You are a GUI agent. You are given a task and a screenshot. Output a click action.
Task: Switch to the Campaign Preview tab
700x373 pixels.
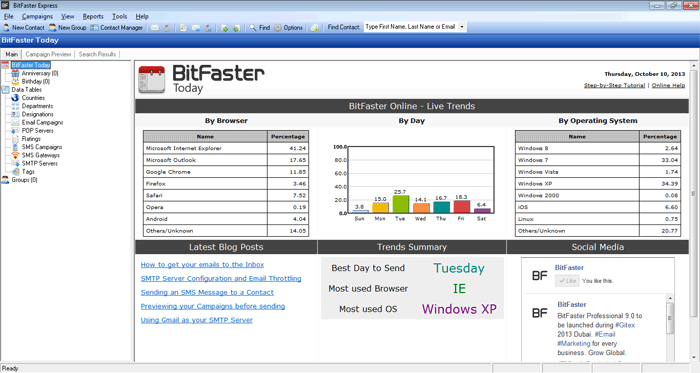(x=48, y=54)
